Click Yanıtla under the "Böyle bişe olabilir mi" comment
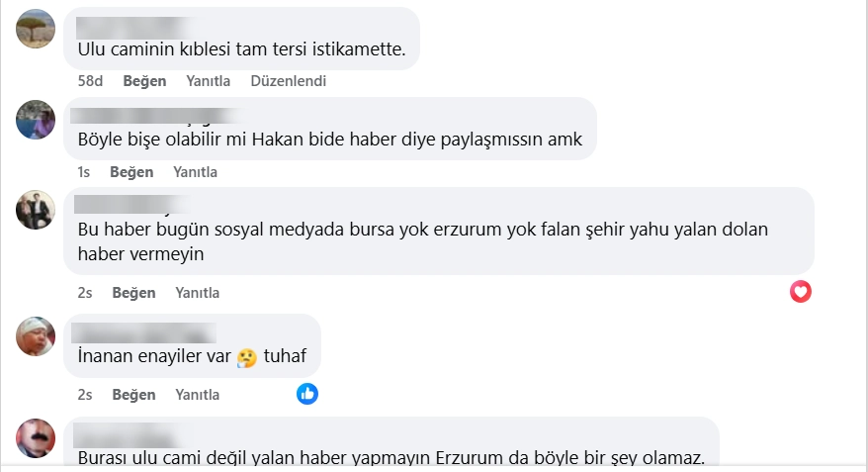This screenshot has height=472, width=868. pyautogui.click(x=195, y=172)
